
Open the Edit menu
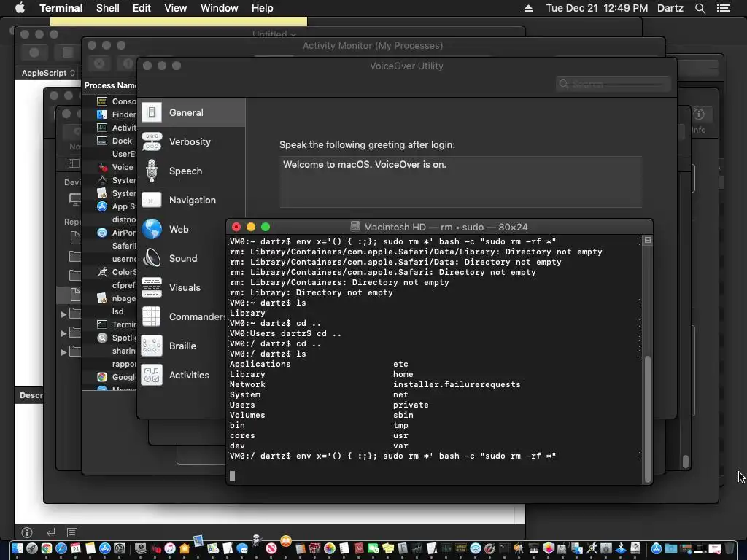click(142, 8)
